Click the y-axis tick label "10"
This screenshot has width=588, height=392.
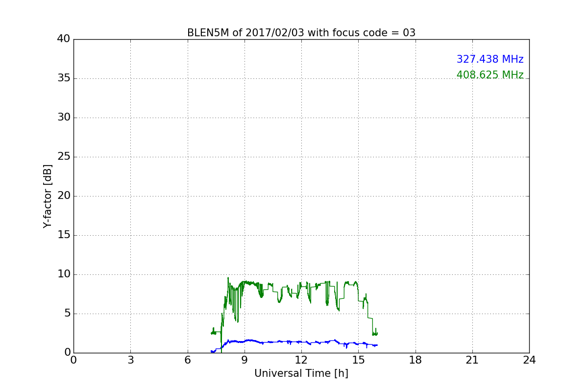coord(64,274)
